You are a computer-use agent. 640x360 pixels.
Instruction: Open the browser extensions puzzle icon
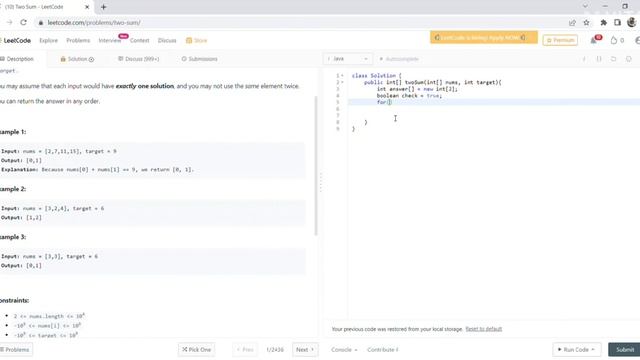click(603, 22)
